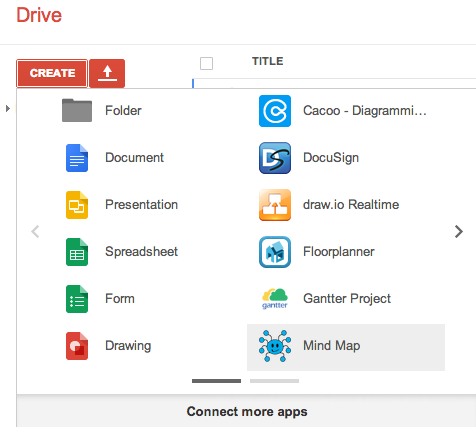The width and height of the screenshot is (476, 427).
Task: Go to next page of apps
Action: (459, 231)
